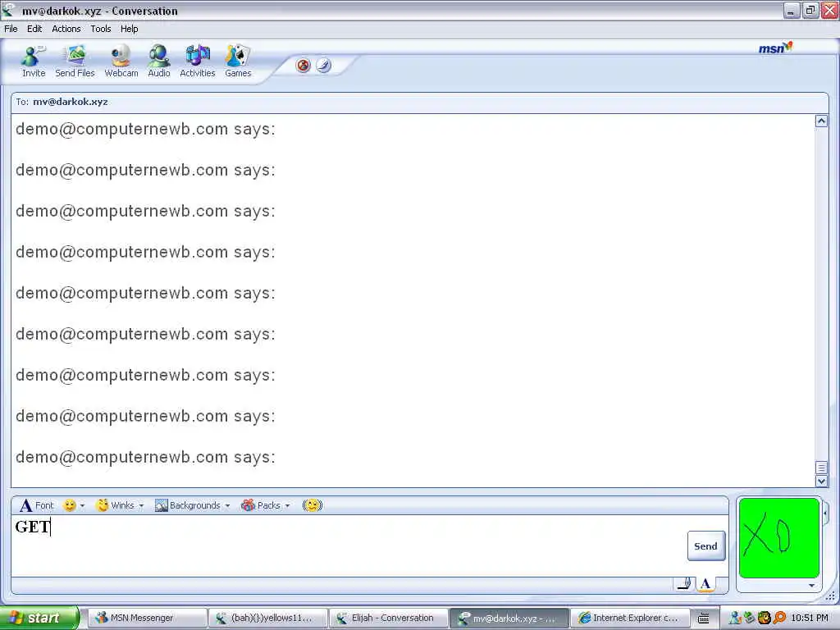Expand the Backgrounds dropdown arrow

tap(228, 505)
